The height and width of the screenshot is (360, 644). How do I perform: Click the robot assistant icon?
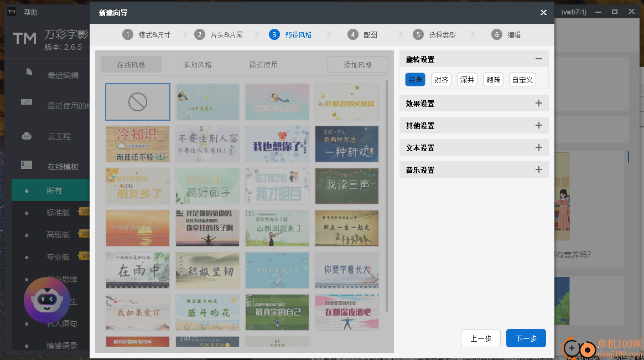(47, 300)
